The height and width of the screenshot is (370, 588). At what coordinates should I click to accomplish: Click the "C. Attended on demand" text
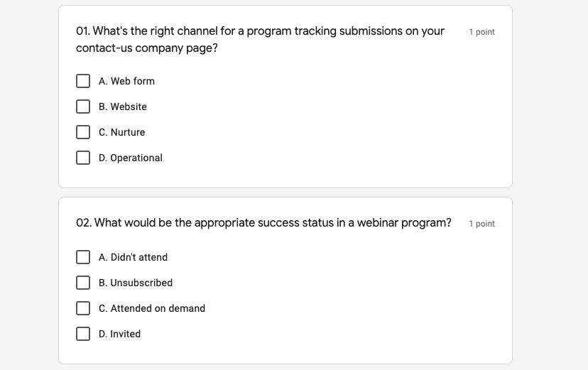tap(152, 308)
